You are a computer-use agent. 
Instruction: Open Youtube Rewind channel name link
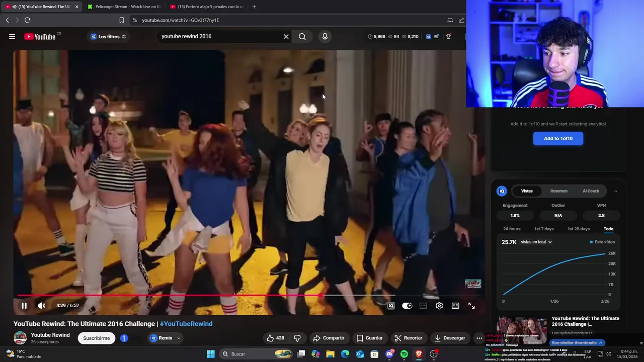50,335
